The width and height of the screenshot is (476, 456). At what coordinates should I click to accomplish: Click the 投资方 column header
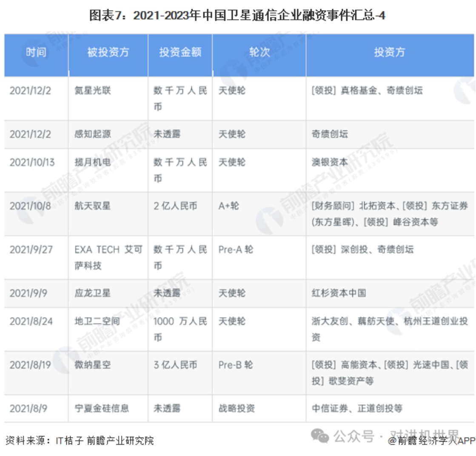click(389, 53)
